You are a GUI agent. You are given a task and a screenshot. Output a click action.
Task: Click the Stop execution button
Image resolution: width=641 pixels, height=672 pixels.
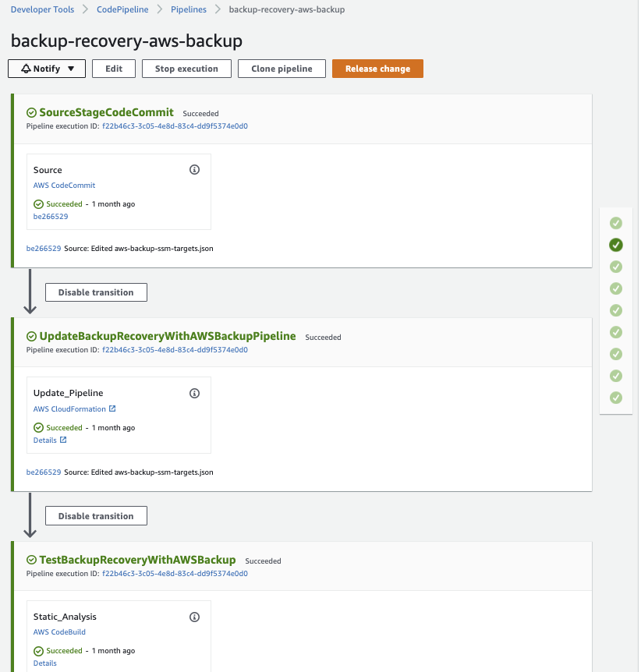coord(186,69)
